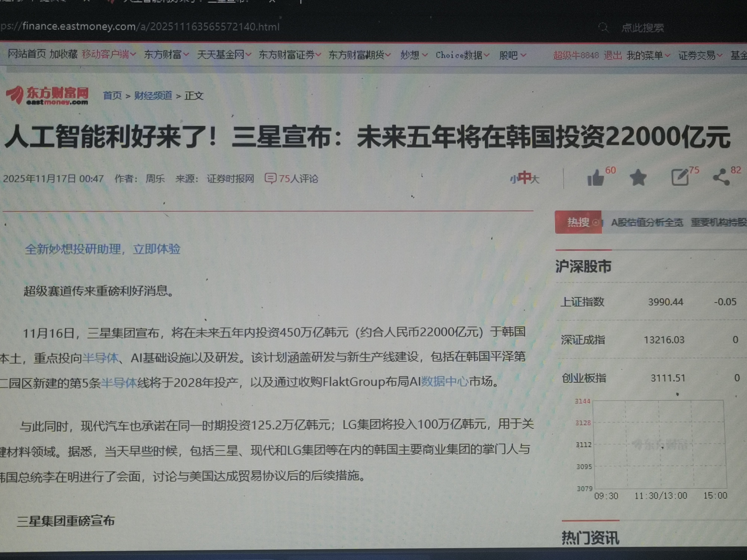The width and height of the screenshot is (747, 560).
Task: Set font size to medium (中)
Action: tap(524, 178)
